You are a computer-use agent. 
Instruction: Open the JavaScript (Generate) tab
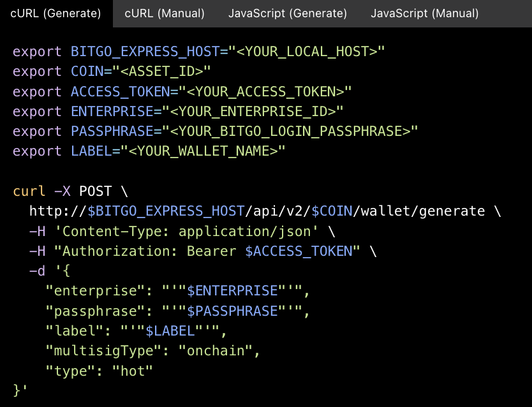287,13
